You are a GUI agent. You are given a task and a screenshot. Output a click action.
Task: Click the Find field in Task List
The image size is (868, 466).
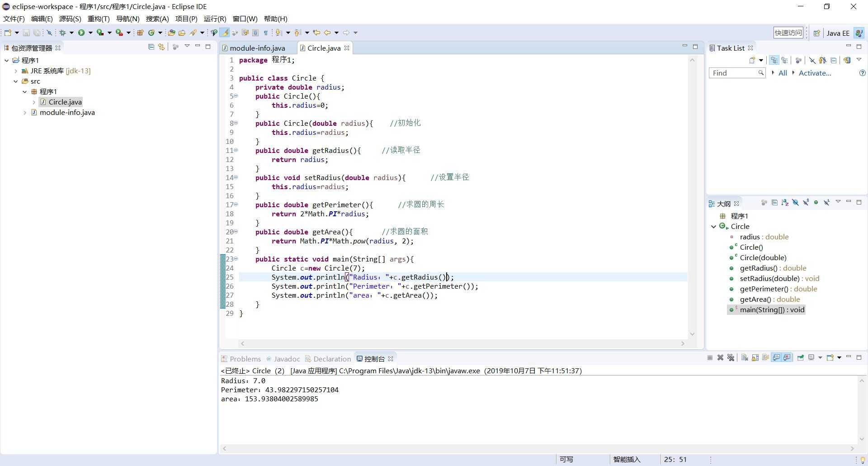(737, 73)
